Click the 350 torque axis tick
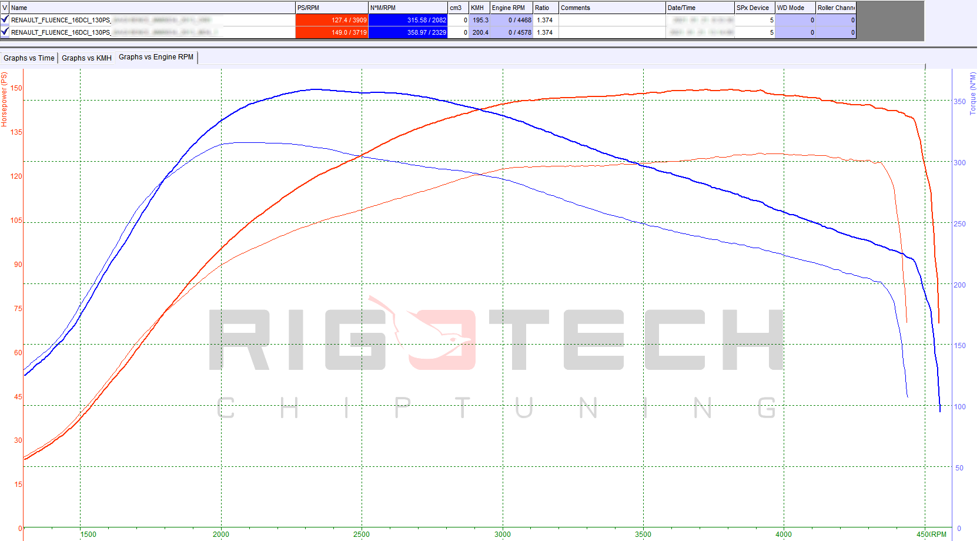The height and width of the screenshot is (541, 980). point(959,102)
